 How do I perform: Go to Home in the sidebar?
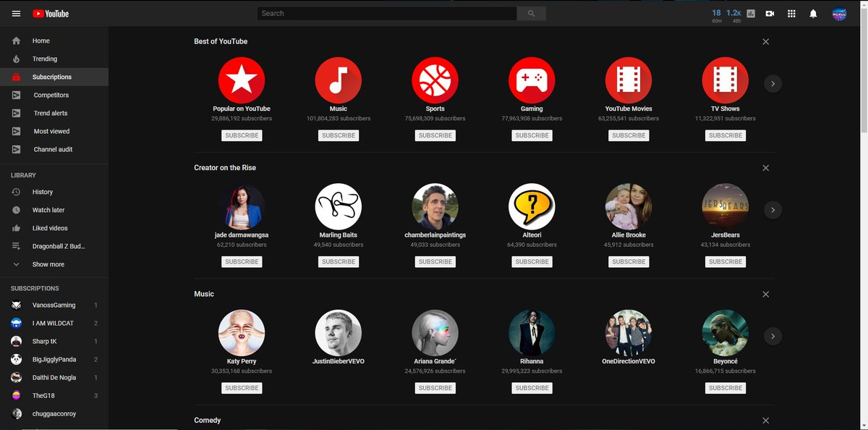[x=54, y=41]
